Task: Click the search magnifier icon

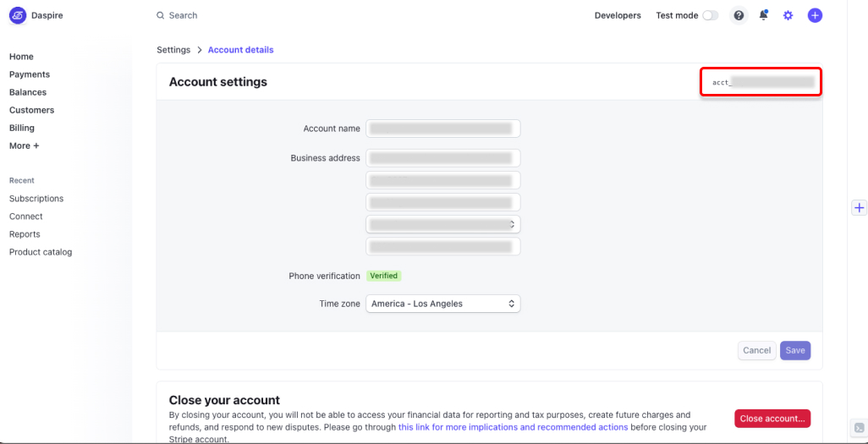Action: (x=161, y=15)
